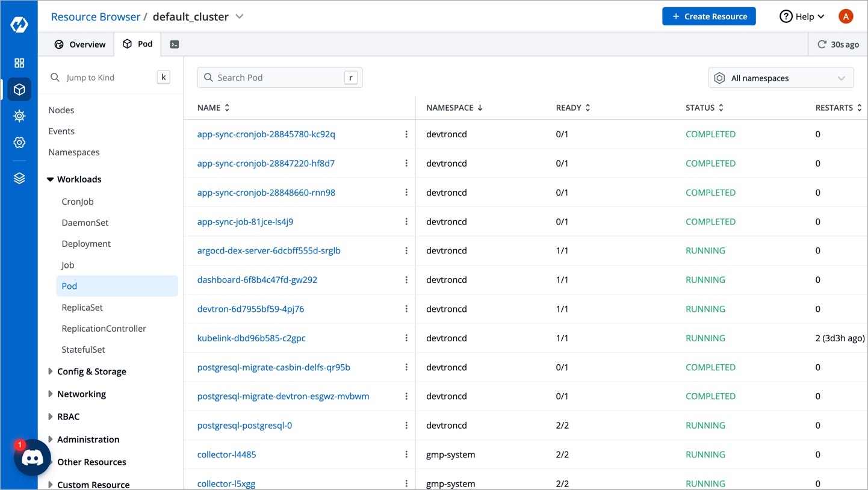Click the Create Resource button

click(x=708, y=17)
